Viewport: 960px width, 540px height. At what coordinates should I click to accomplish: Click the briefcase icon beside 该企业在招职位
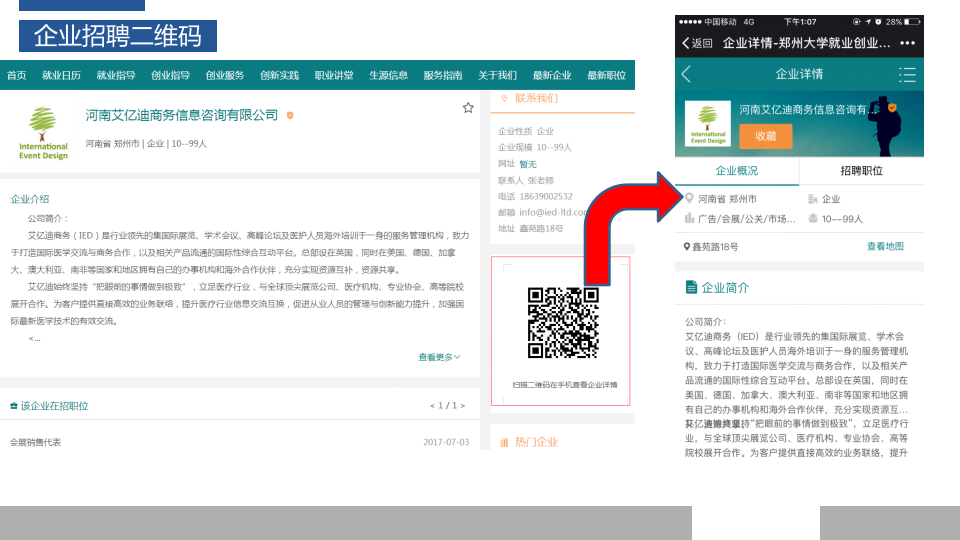(x=13, y=406)
